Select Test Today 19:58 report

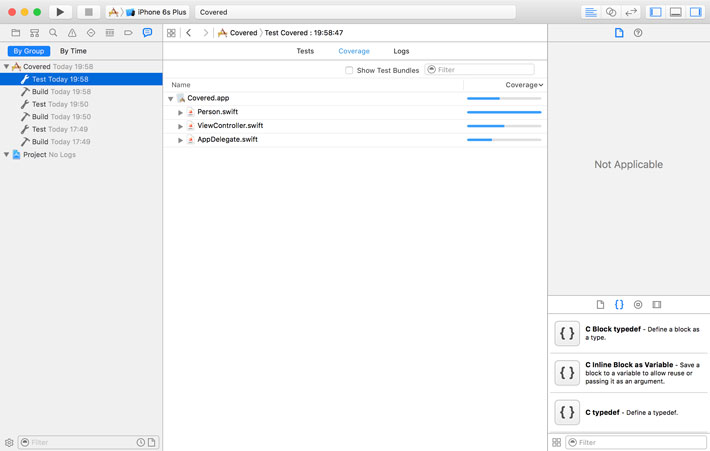point(82,79)
